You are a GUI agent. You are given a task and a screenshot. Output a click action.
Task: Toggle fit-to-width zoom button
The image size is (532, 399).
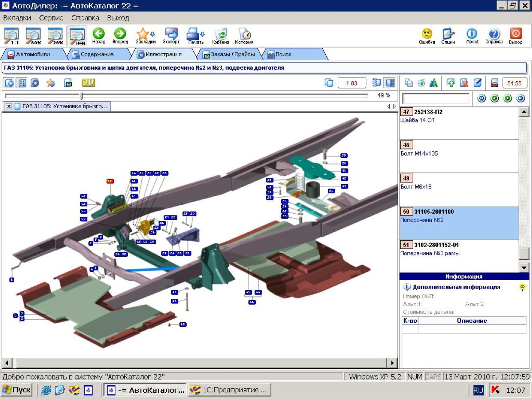77,35
